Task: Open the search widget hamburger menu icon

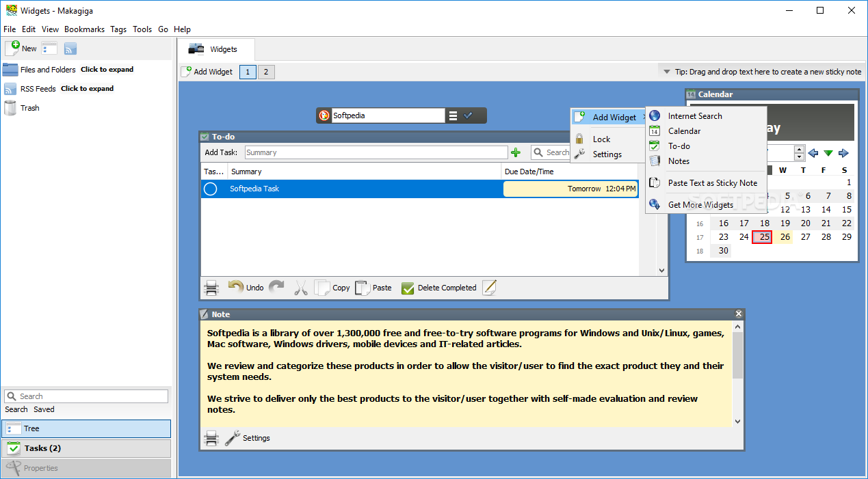Action: [x=453, y=115]
